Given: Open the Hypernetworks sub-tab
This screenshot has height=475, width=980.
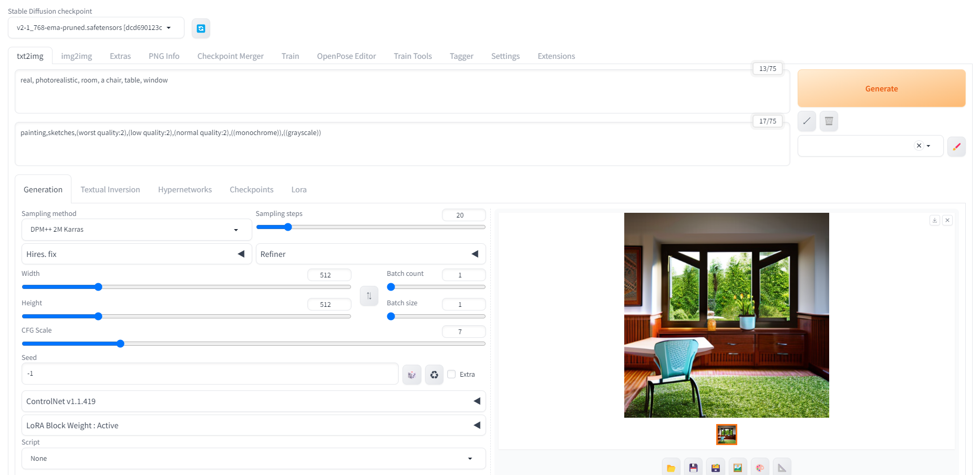Looking at the screenshot, I should [185, 190].
